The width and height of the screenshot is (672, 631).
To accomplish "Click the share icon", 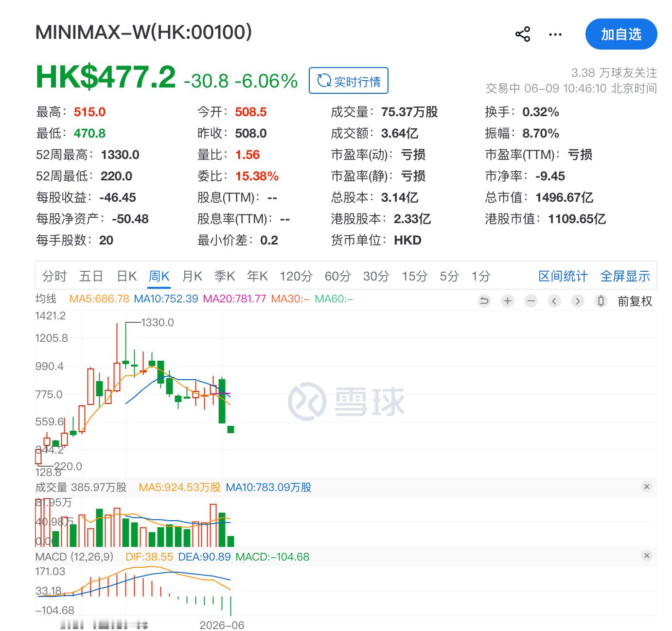I will 523,35.
